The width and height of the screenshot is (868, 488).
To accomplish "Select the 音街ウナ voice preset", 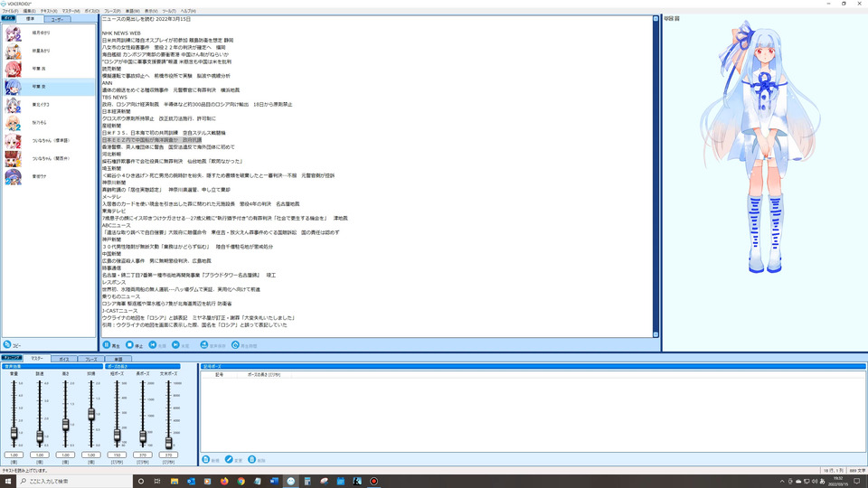I will click(49, 176).
